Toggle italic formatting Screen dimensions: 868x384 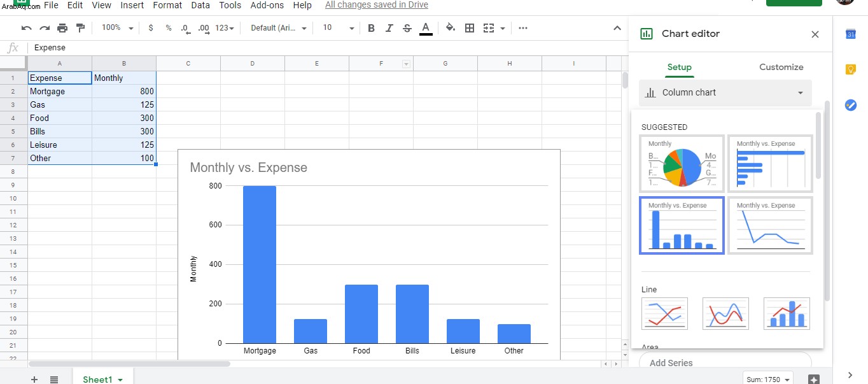tap(389, 28)
